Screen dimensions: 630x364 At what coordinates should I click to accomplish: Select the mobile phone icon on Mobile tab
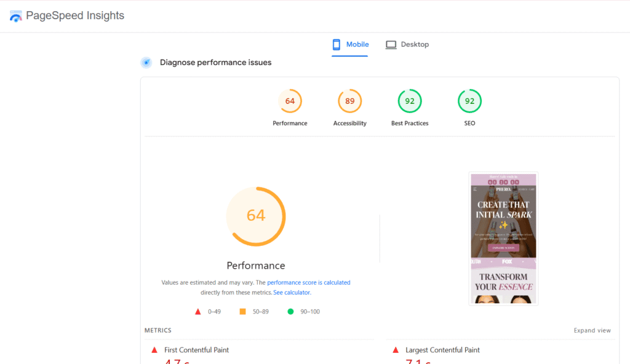tap(337, 44)
